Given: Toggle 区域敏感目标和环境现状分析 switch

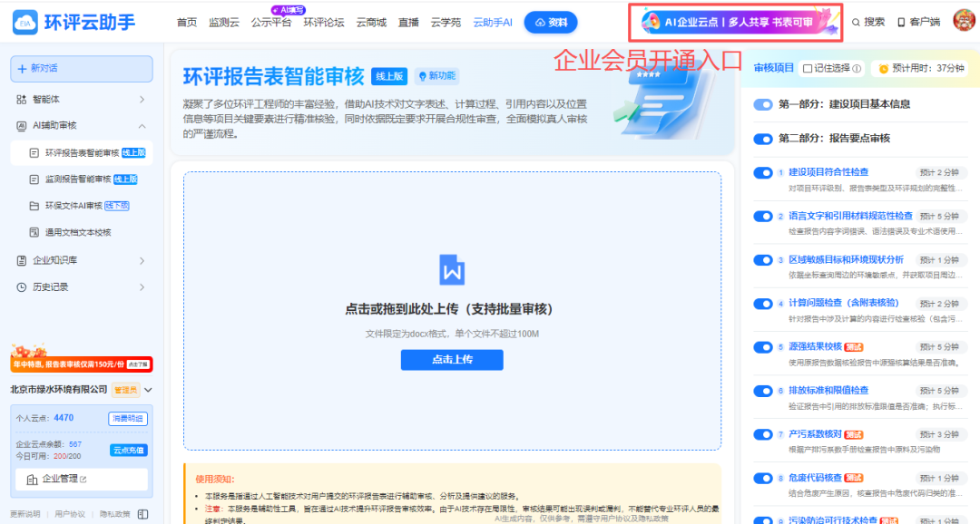Looking at the screenshot, I should coord(763,260).
